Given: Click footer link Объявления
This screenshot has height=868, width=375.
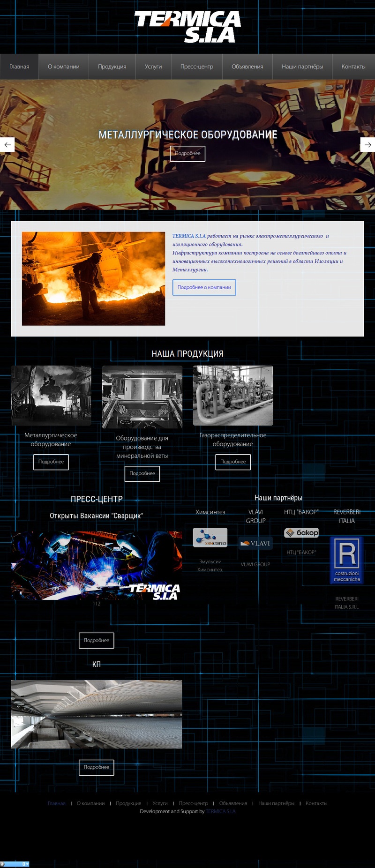Looking at the screenshot, I should point(233,803).
